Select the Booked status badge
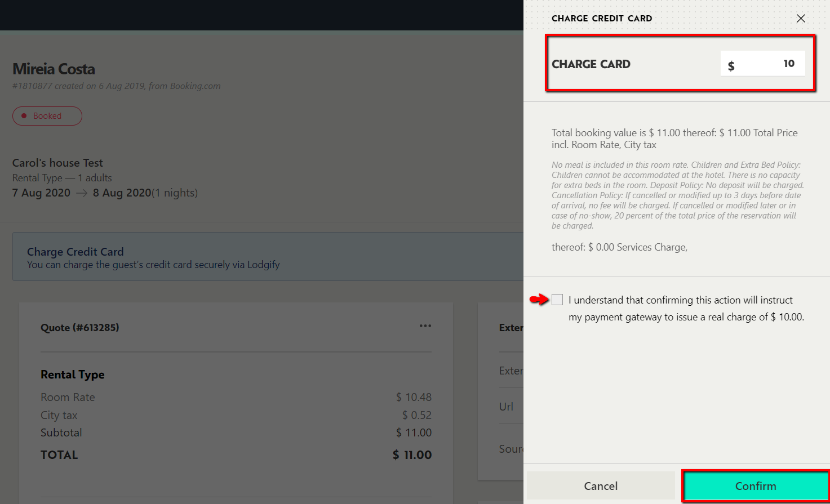Image resolution: width=830 pixels, height=504 pixels. (x=47, y=116)
